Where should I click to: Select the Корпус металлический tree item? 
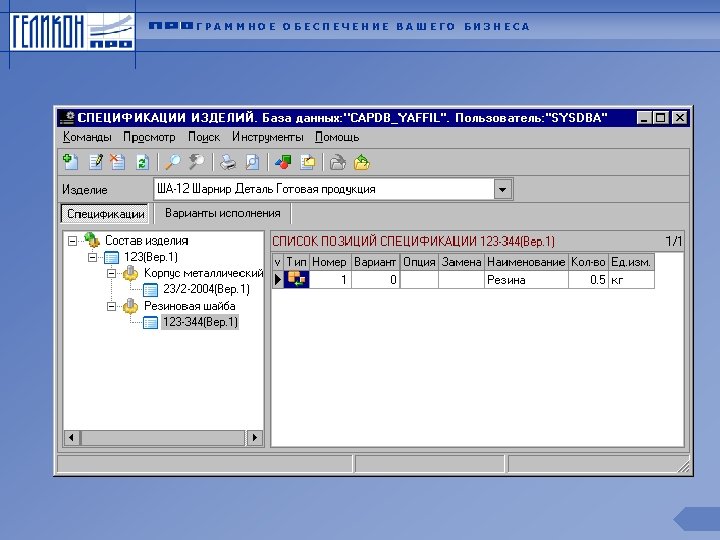coord(203,273)
